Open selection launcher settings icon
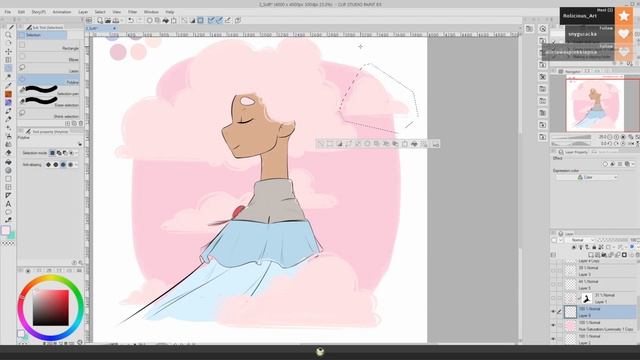This screenshot has width=640, height=360. tap(436, 144)
